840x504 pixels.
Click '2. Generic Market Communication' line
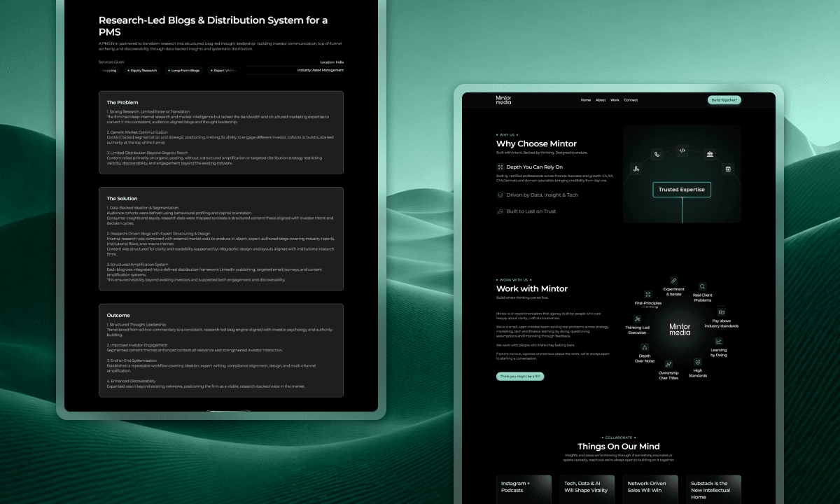[137, 132]
